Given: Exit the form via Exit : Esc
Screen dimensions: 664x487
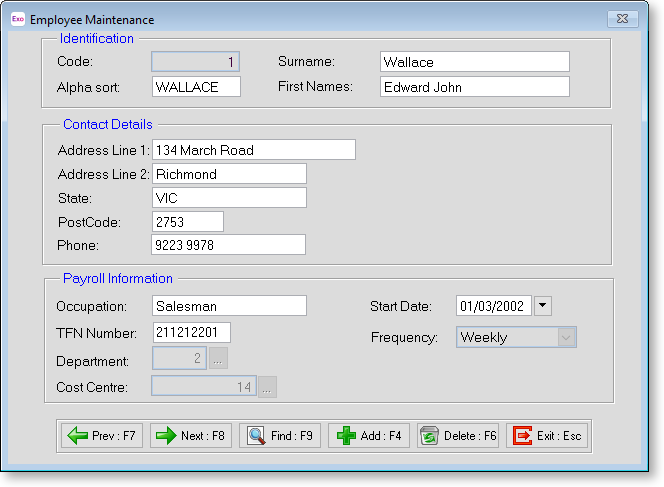Looking at the screenshot, I should [x=546, y=436].
